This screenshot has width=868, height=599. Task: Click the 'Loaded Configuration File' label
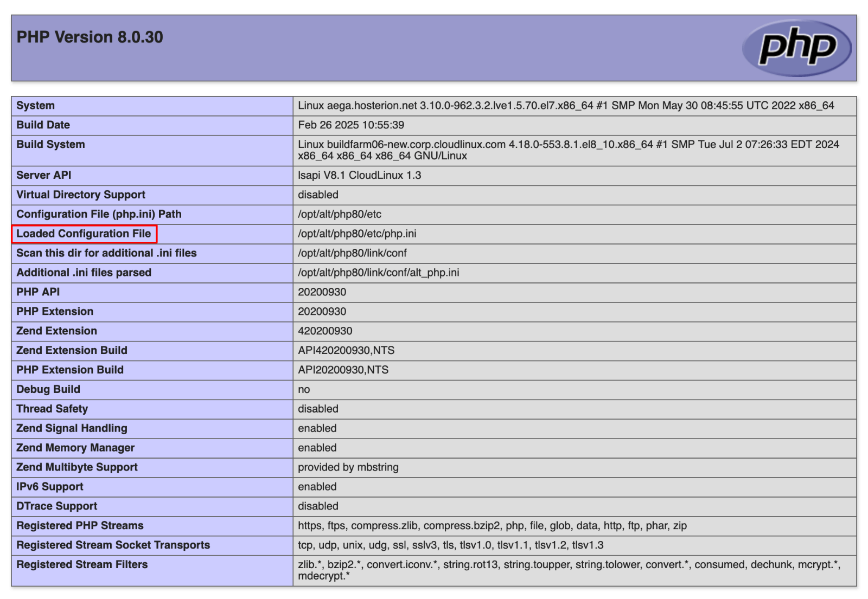pyautogui.click(x=84, y=234)
